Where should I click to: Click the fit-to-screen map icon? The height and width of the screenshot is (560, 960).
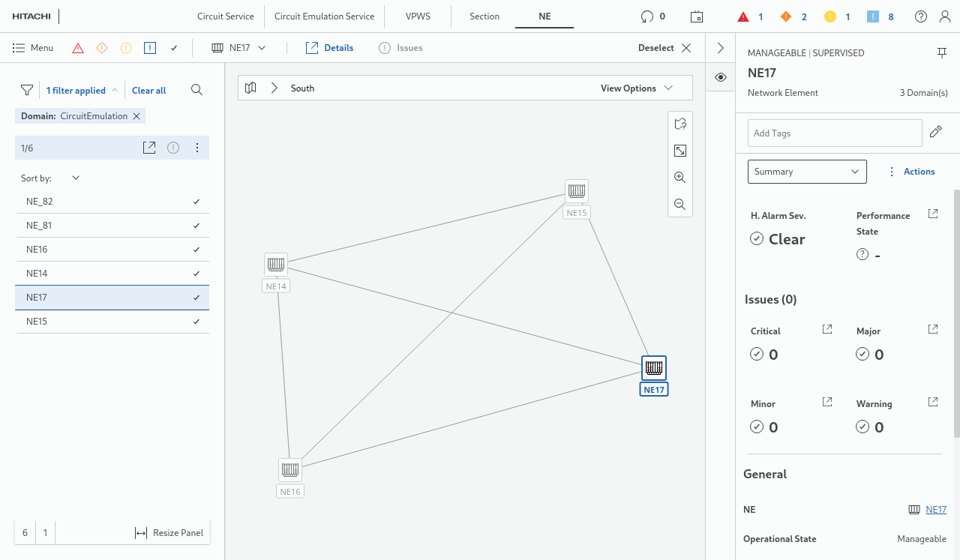click(680, 151)
